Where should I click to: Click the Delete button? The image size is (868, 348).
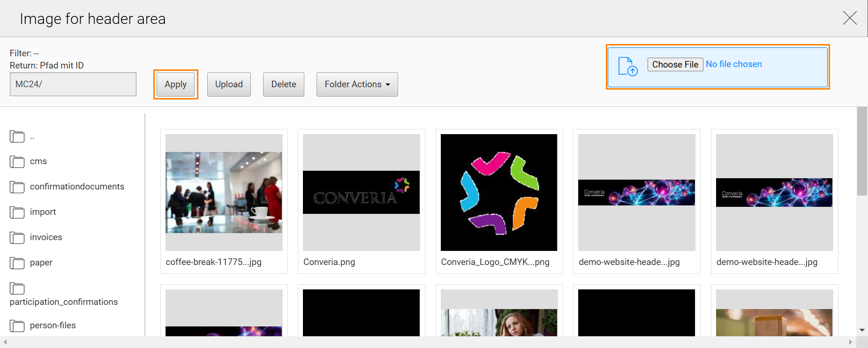(284, 84)
